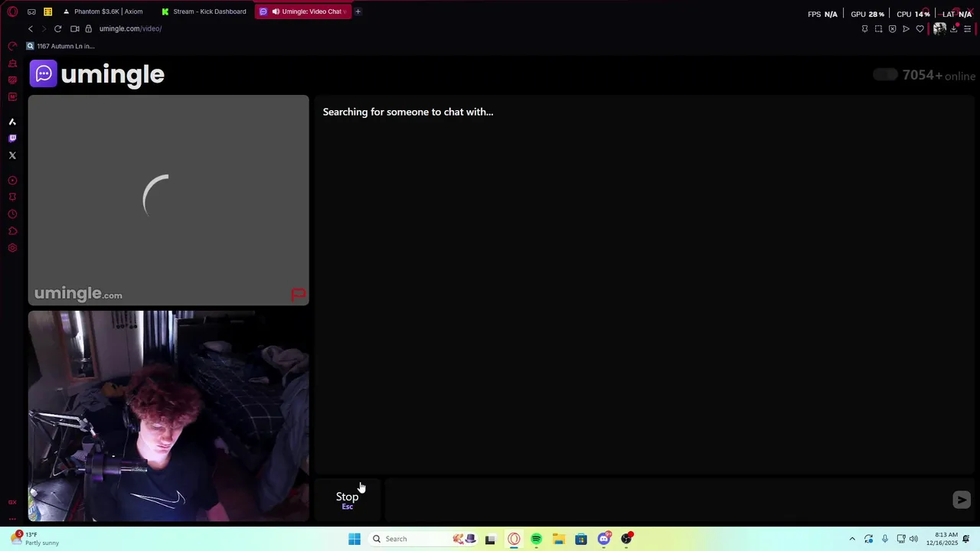Open the 1167 Autumn Ln bookmark

click(x=60, y=46)
